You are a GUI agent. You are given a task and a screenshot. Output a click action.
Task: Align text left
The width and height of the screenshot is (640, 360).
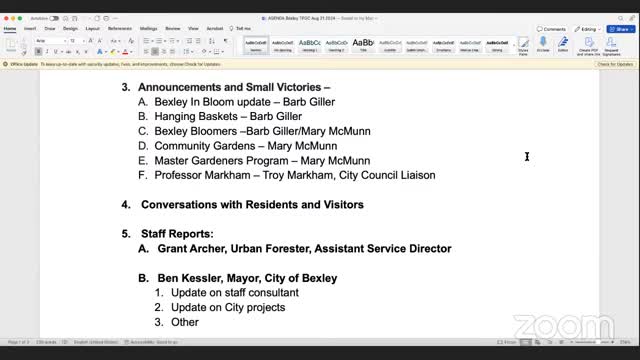click(146, 52)
